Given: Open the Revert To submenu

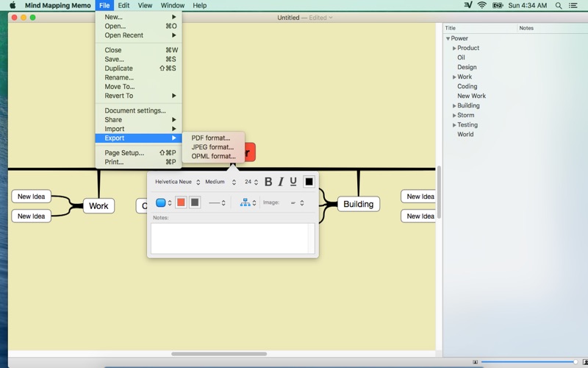Looking at the screenshot, I should point(138,96).
